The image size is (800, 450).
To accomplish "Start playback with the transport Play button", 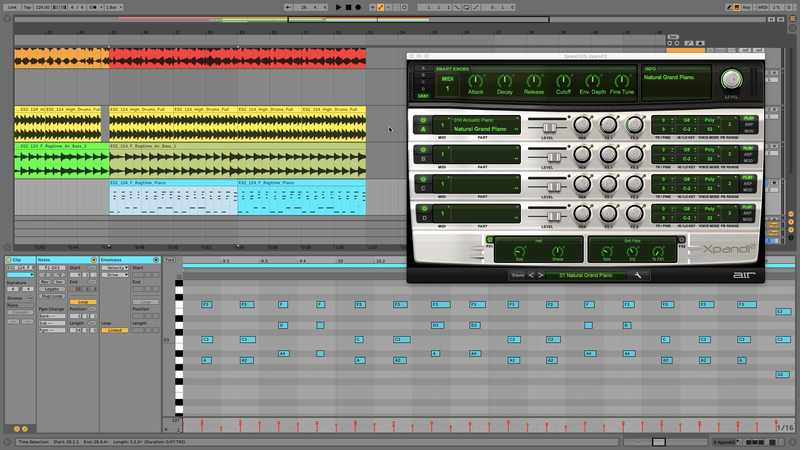I will [338, 7].
